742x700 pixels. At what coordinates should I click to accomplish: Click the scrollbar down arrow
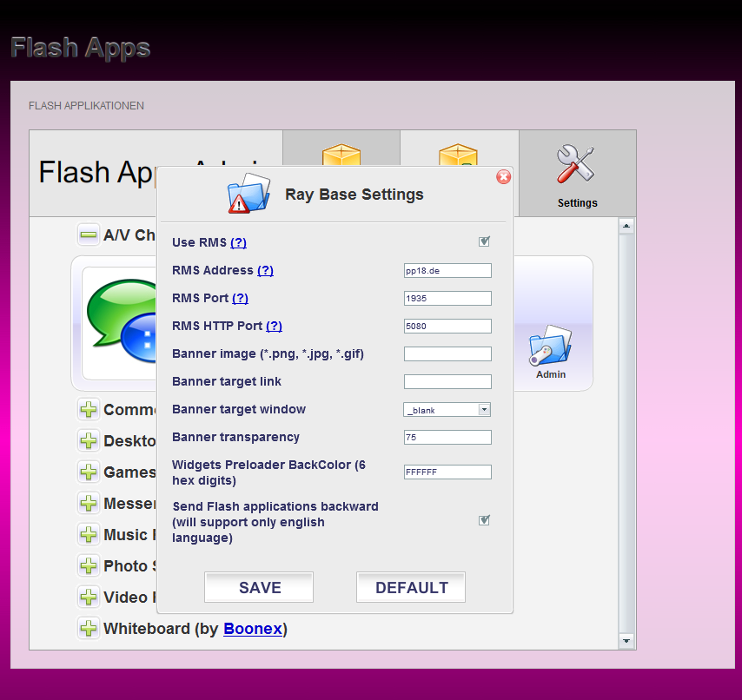click(626, 641)
